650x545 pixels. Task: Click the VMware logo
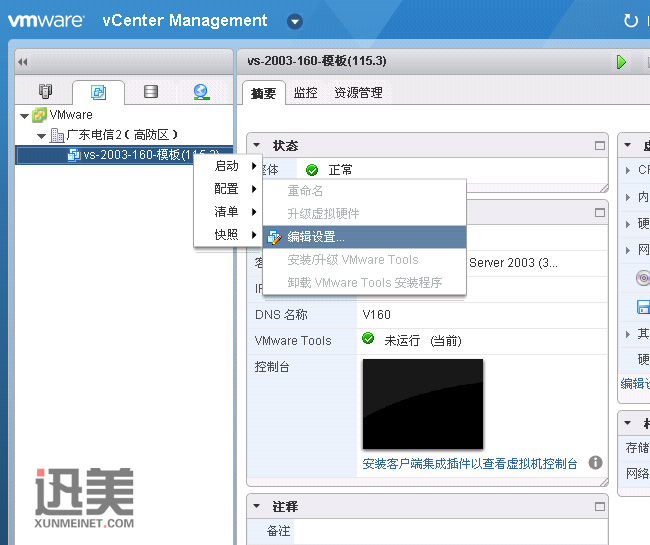[x=46, y=20]
